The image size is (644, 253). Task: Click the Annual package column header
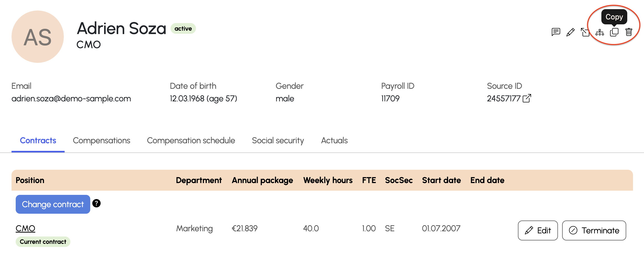[x=262, y=180]
